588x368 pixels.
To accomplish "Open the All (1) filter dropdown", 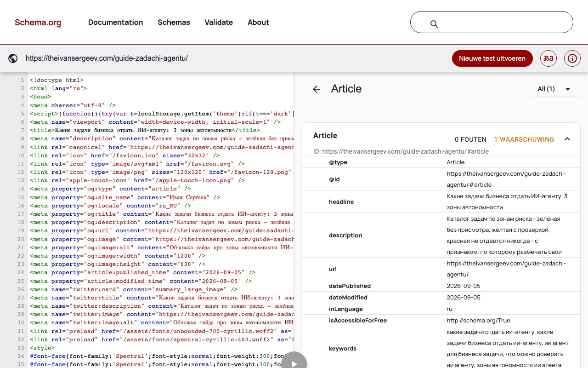I will (x=554, y=89).
